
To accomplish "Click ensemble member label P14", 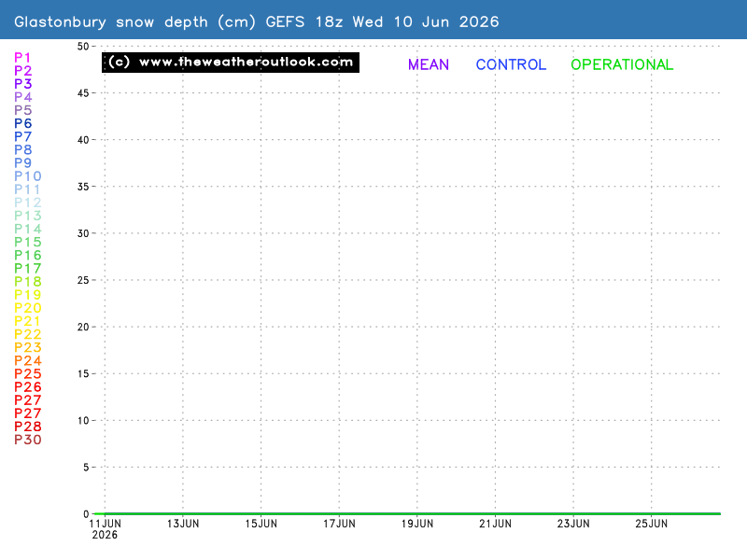I will 28,229.
